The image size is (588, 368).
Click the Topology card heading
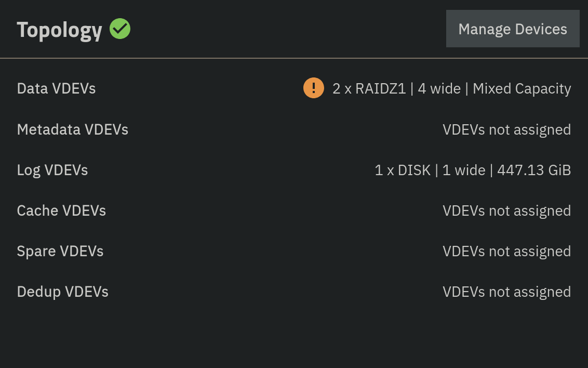pyautogui.click(x=59, y=30)
